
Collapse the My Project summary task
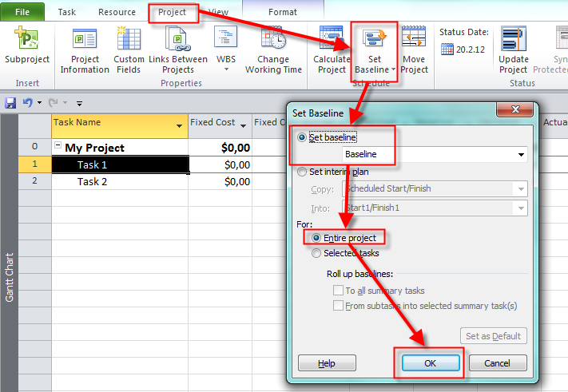tap(58, 147)
